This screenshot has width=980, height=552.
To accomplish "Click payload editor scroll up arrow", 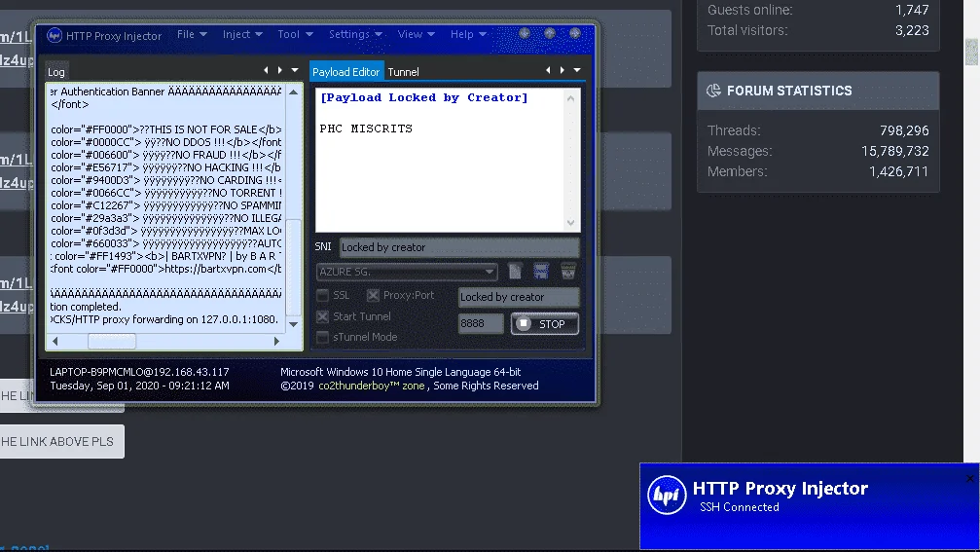I will pyautogui.click(x=570, y=98).
